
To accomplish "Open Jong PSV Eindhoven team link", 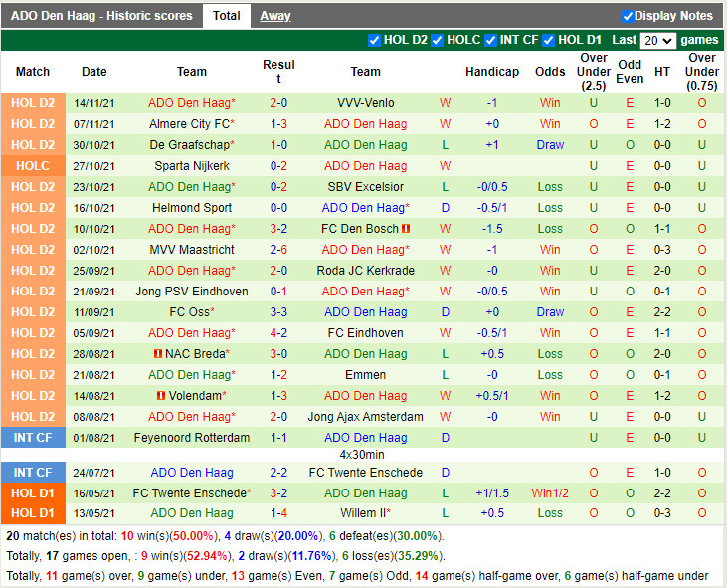I will coord(192,292).
